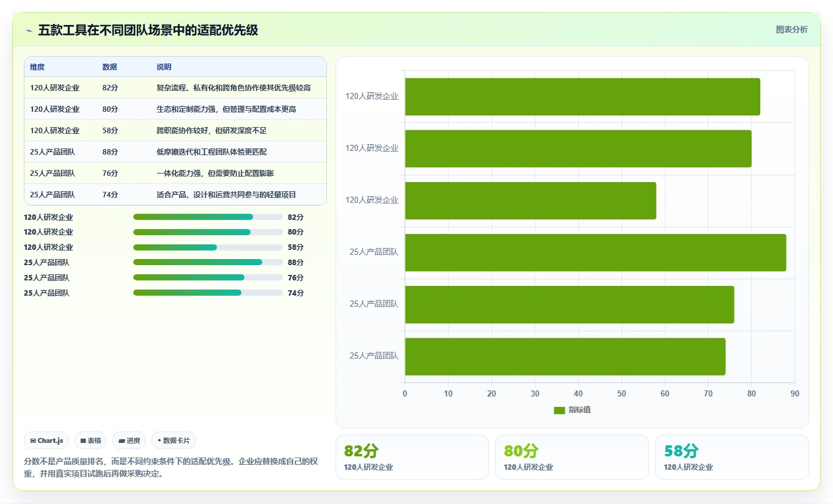
Task: Click the 74分 progress bar
Action: 208,293
